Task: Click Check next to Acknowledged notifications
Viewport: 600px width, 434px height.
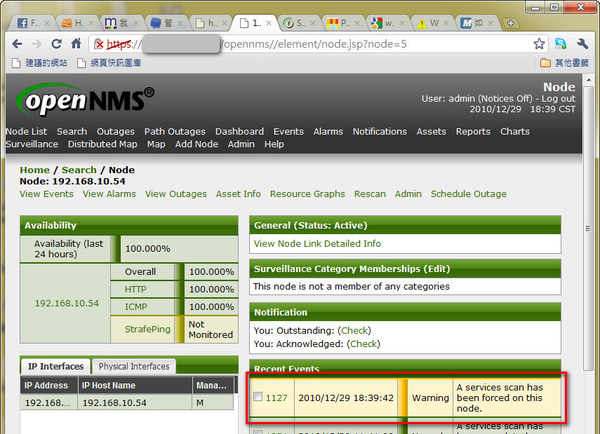Action: (363, 344)
